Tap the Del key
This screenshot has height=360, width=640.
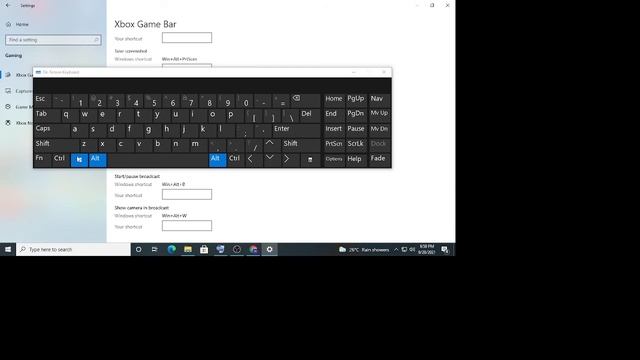pos(310,116)
